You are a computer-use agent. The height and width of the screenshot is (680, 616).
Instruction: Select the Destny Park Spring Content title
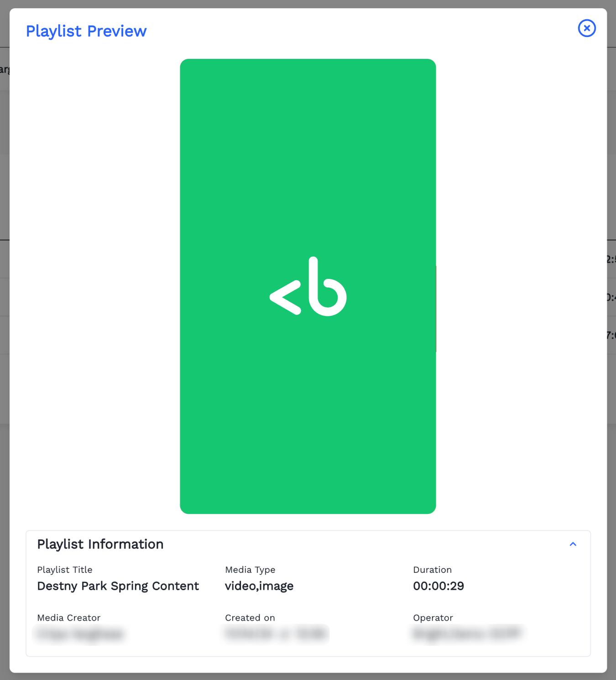pyautogui.click(x=118, y=586)
